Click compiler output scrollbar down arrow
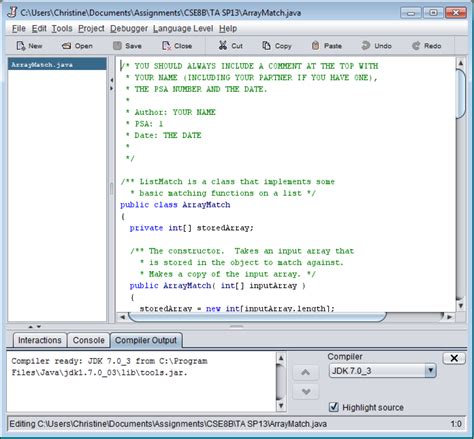 281,406
